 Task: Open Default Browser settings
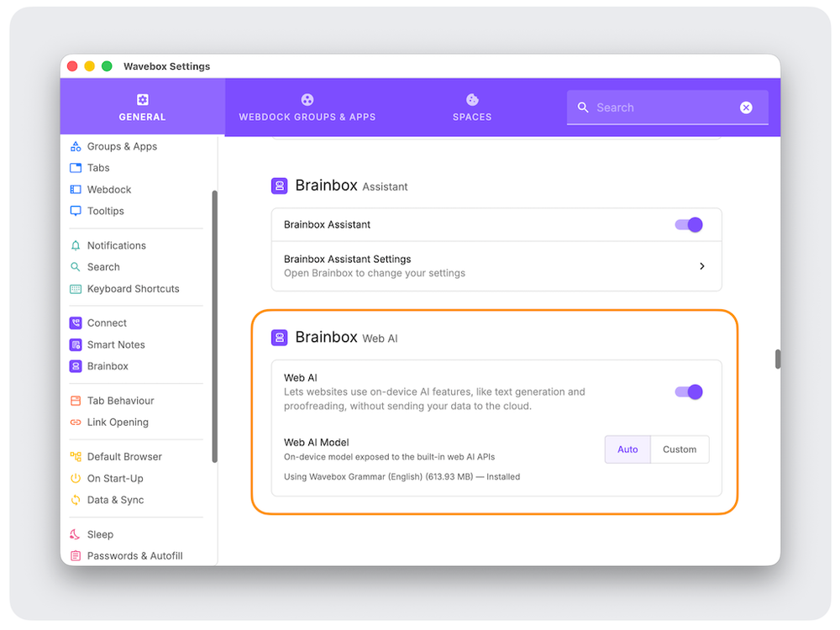[125, 456]
